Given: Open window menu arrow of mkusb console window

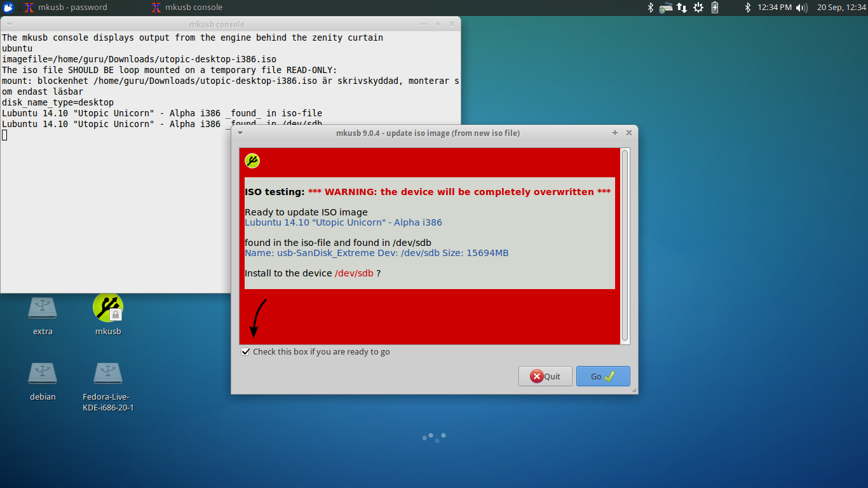Looking at the screenshot, I should tap(10, 24).
